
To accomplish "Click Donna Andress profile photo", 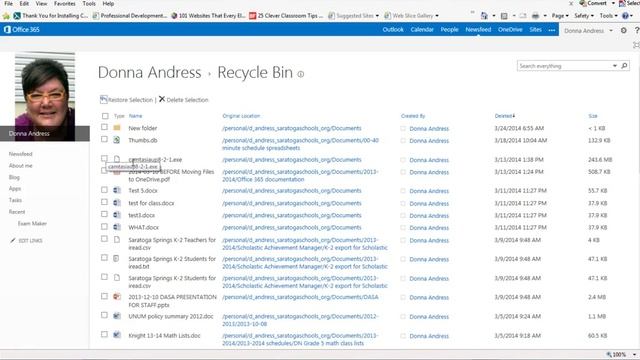I will (45, 97).
